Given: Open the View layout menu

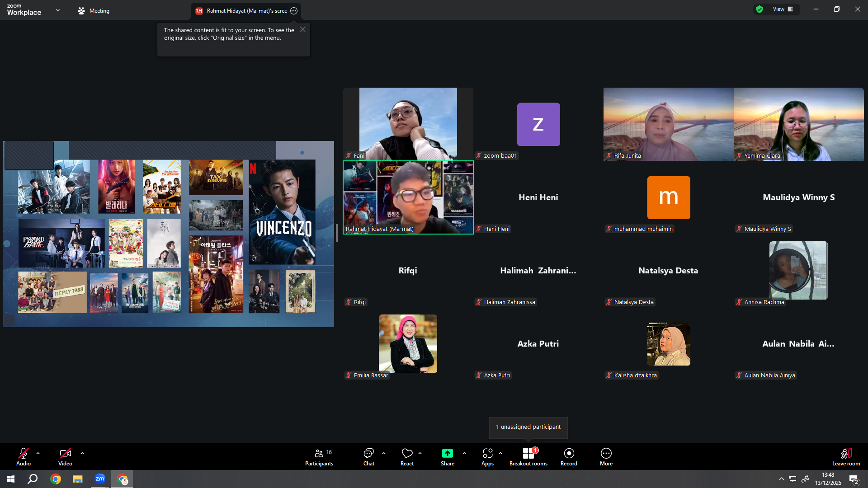Looking at the screenshot, I should (783, 9).
